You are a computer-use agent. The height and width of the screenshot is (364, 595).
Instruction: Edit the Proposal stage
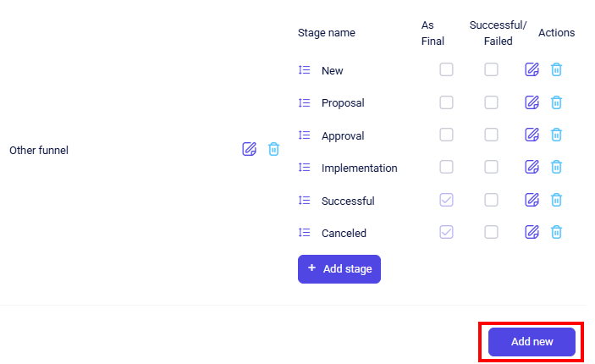pos(532,102)
